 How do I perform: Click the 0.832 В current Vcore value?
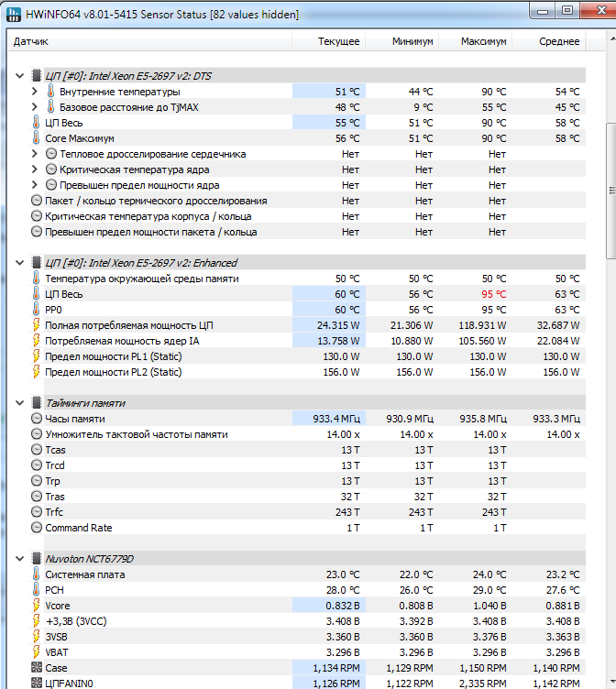coord(343,606)
